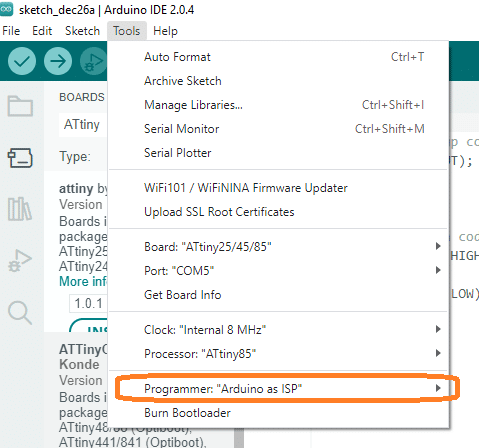
Task: Open the Edit menu
Action: click(x=42, y=31)
